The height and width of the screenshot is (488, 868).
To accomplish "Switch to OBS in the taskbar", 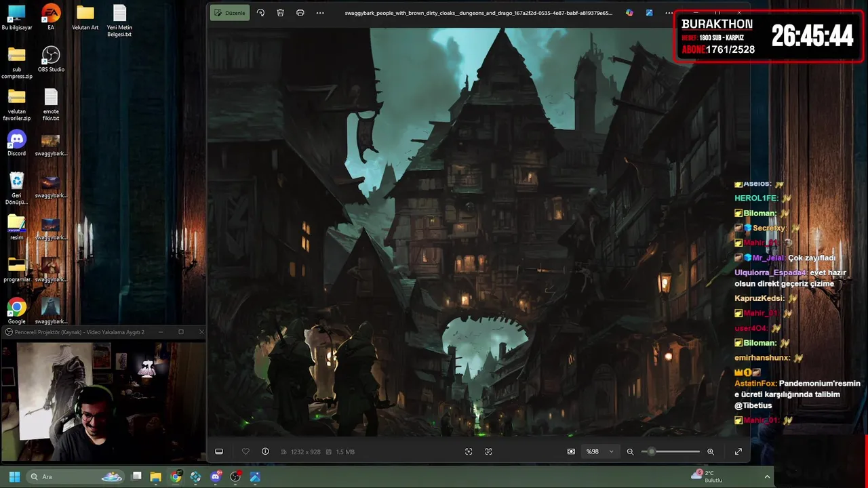I will [x=235, y=476].
